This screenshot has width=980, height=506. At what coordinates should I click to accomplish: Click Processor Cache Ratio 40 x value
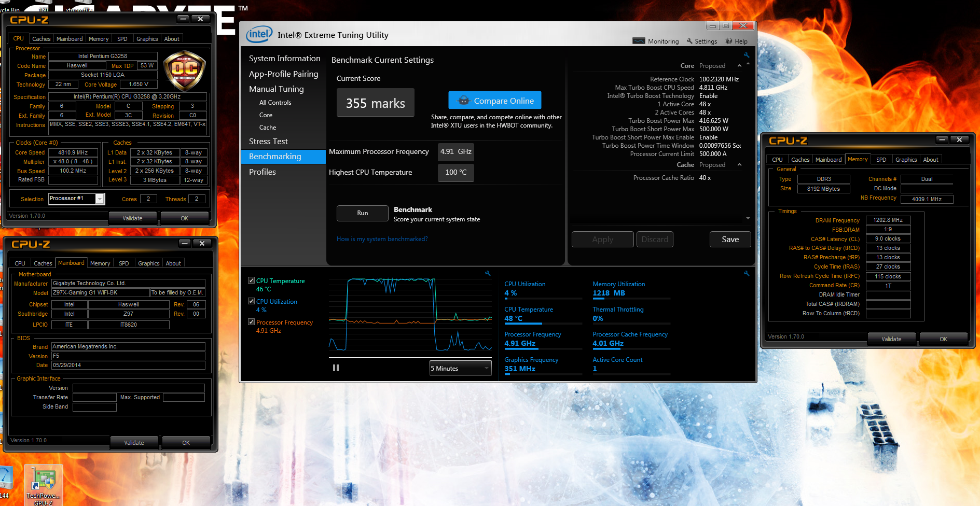[x=705, y=178]
